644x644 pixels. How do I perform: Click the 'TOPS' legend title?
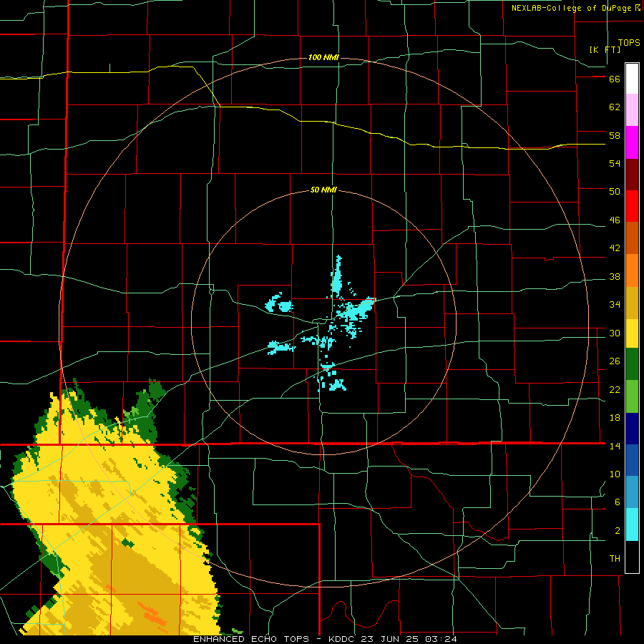(x=629, y=43)
